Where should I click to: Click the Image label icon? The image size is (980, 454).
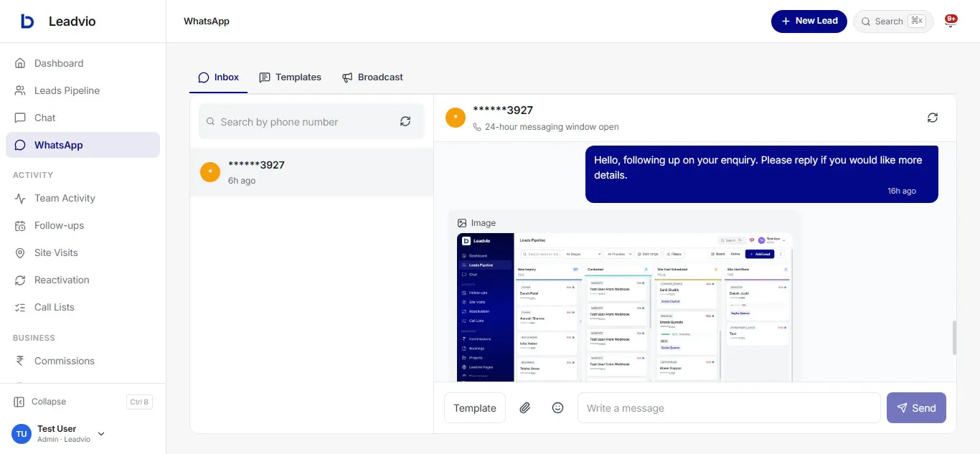tap(462, 223)
